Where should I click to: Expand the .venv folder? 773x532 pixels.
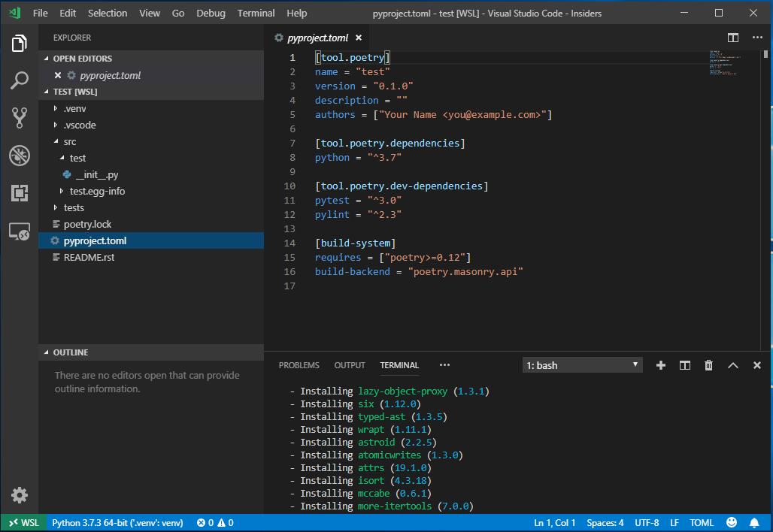pyautogui.click(x=74, y=108)
